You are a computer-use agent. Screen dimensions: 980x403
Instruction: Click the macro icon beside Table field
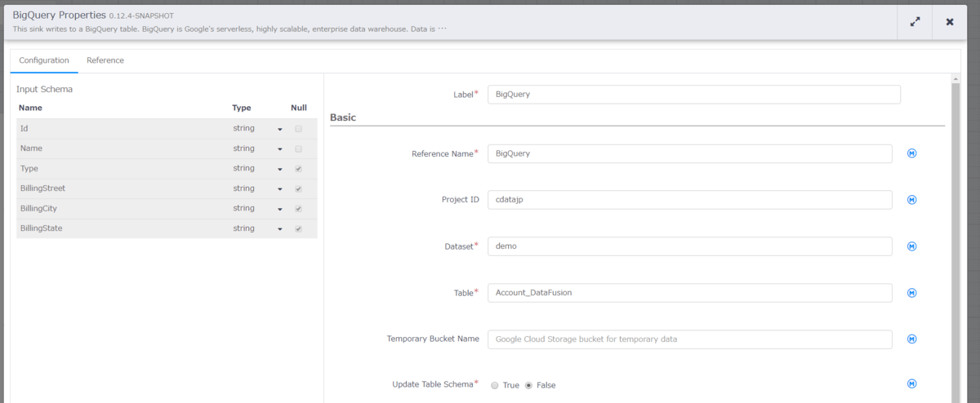pos(912,293)
